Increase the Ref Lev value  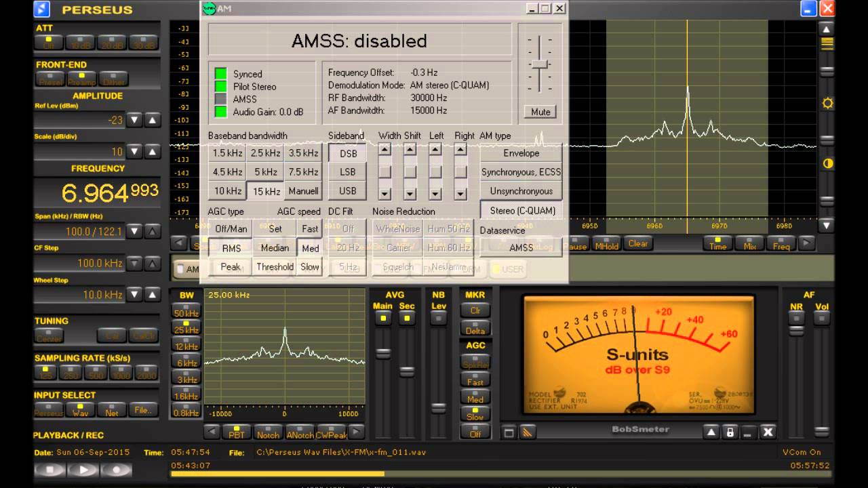[153, 121]
